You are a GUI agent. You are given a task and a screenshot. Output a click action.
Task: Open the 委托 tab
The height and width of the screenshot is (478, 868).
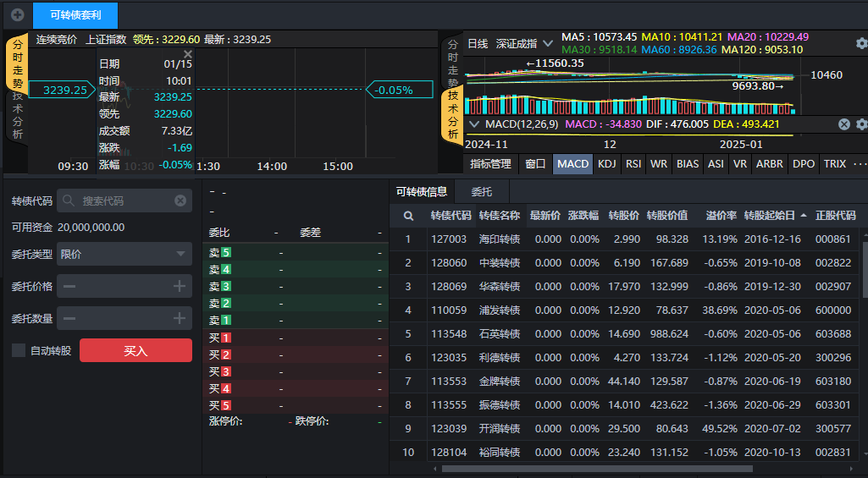point(482,192)
